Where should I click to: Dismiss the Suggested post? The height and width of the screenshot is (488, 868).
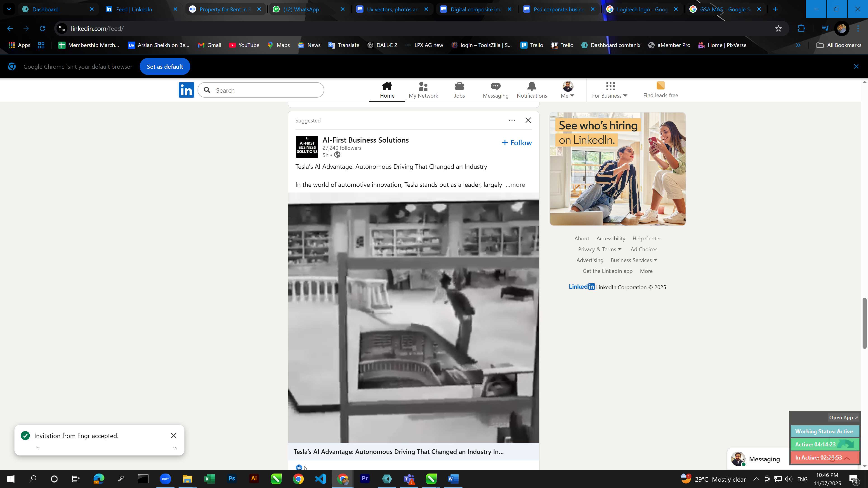point(528,120)
